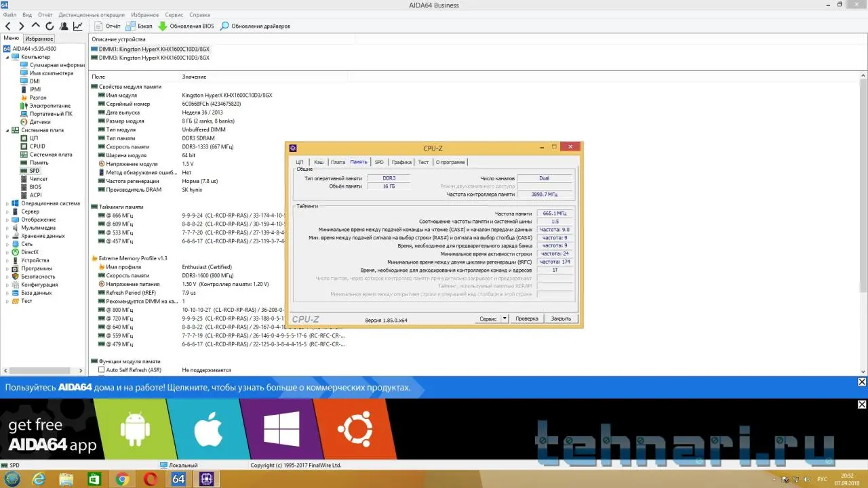Click the Закрыть button in CPU-Z
Viewport: 868px width, 488px height.
coord(561,319)
